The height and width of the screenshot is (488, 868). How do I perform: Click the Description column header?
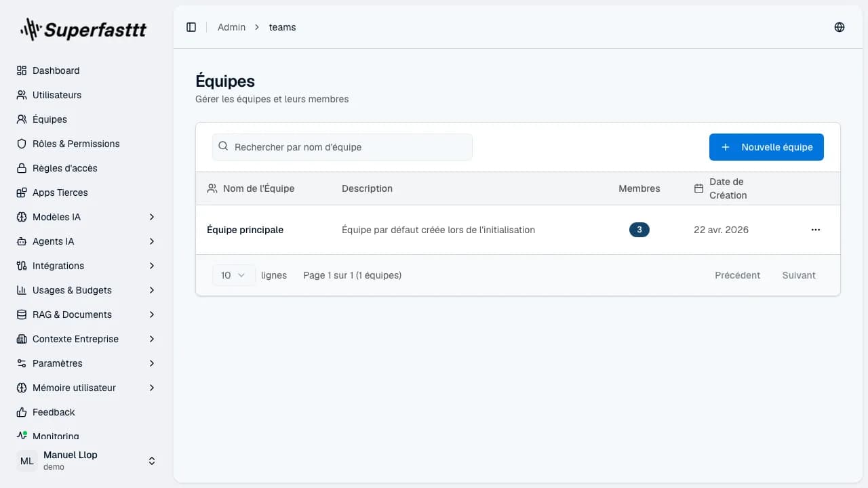[367, 188]
